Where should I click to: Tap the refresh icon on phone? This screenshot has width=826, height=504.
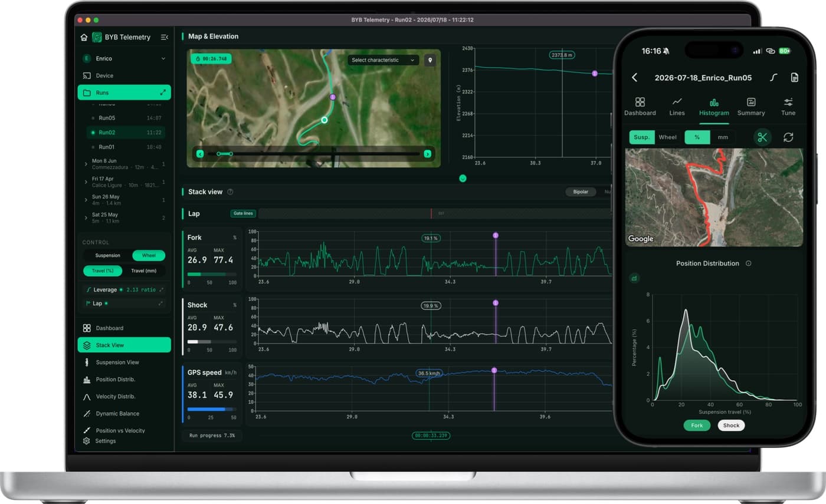tap(788, 137)
